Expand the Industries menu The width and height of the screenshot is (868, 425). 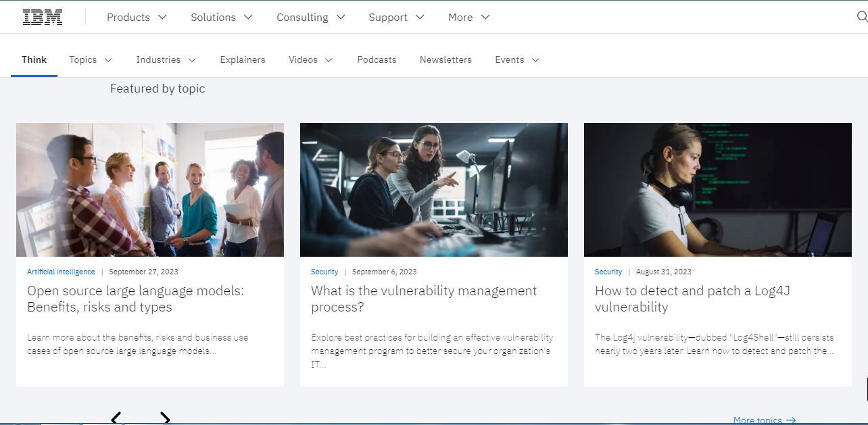(x=165, y=59)
